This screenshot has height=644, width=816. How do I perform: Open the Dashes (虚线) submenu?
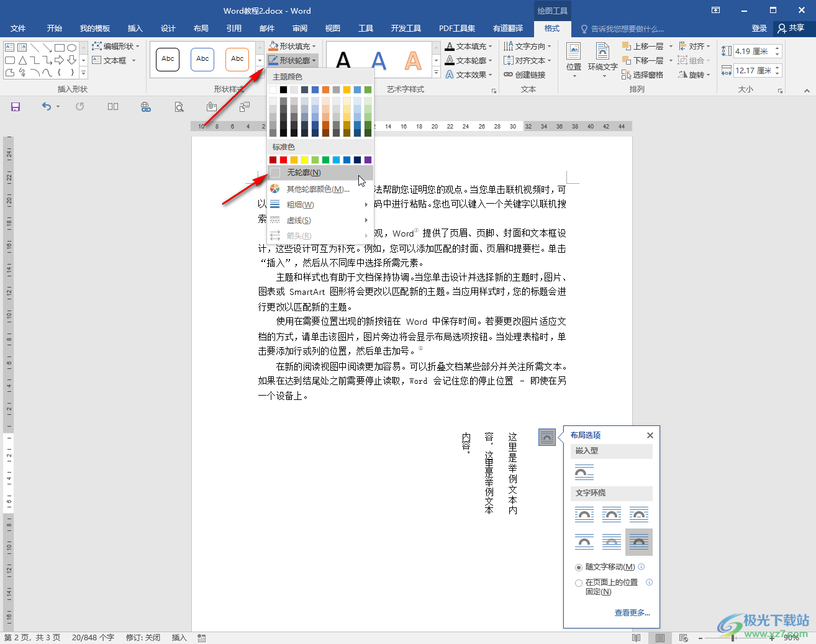pos(320,220)
